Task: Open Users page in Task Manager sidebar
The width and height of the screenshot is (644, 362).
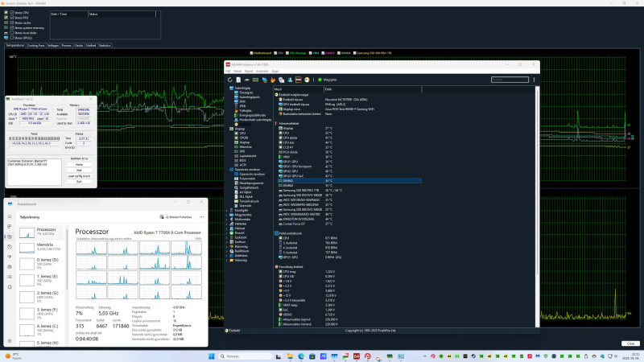Action: click(x=10, y=267)
